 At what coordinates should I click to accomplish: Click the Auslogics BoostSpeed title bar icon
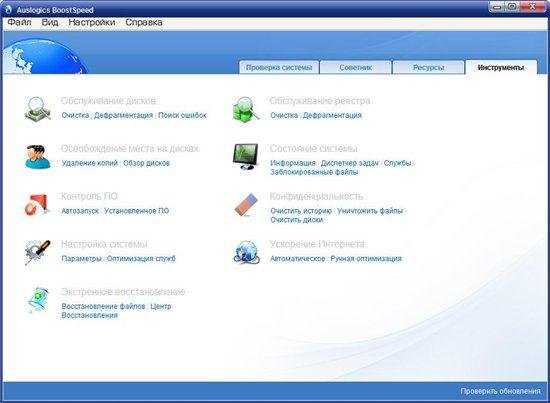(8, 9)
